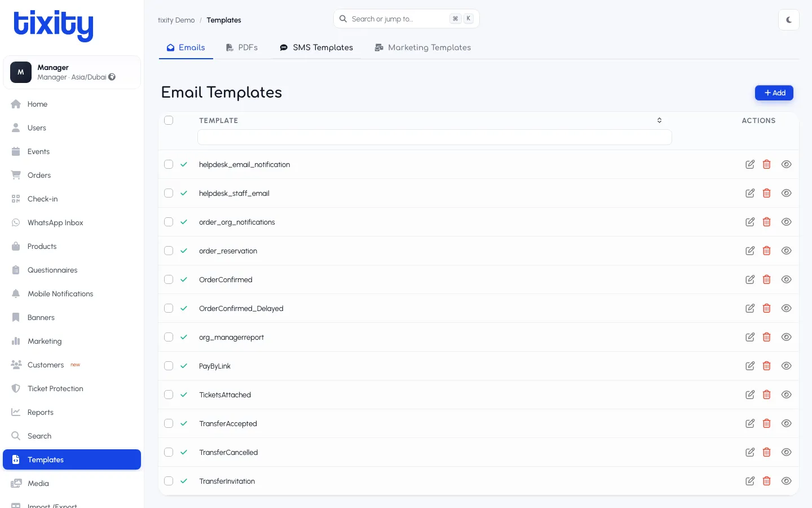Check the helpdesk_email_notification row checkbox
812x508 pixels.
169,164
